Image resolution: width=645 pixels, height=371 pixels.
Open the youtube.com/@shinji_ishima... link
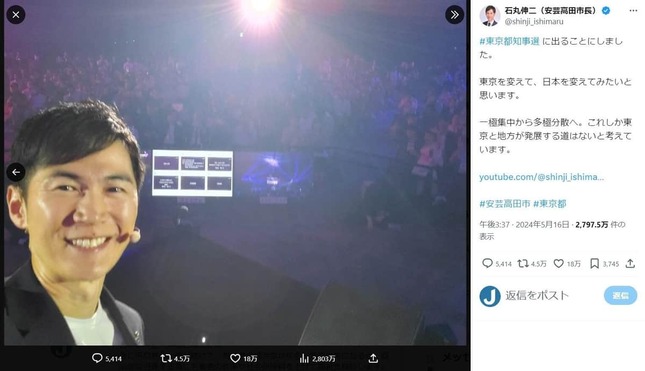point(541,177)
